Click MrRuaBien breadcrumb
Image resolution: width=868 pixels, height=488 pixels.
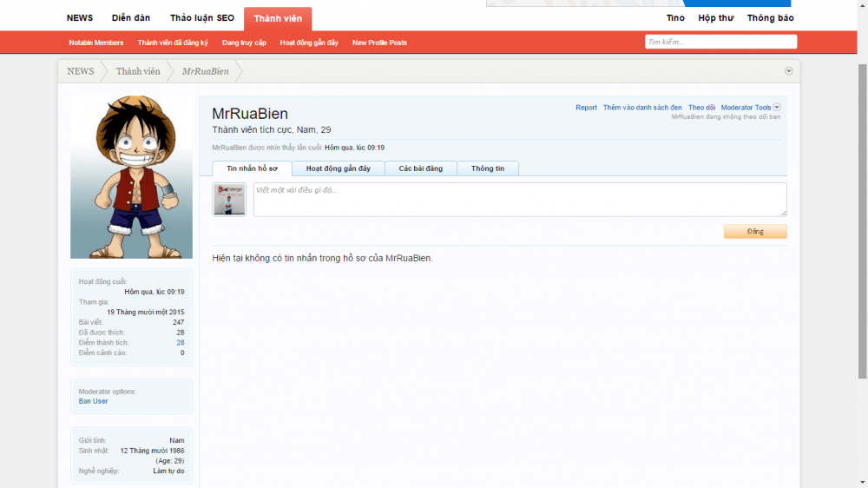[206, 71]
